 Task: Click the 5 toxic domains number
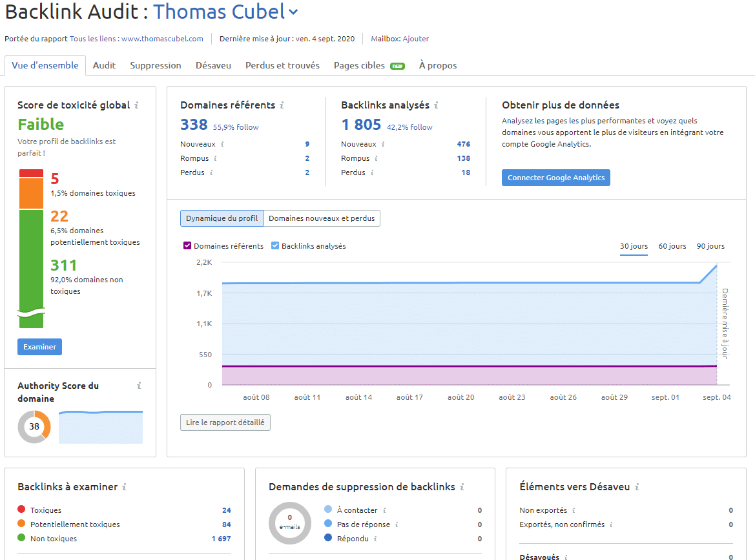[55, 179]
